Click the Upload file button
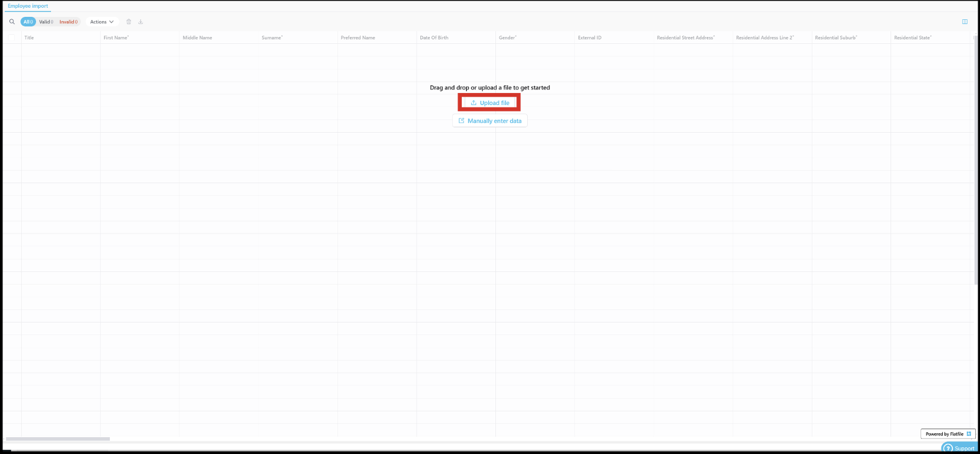This screenshot has height=454, width=980. 489,103
